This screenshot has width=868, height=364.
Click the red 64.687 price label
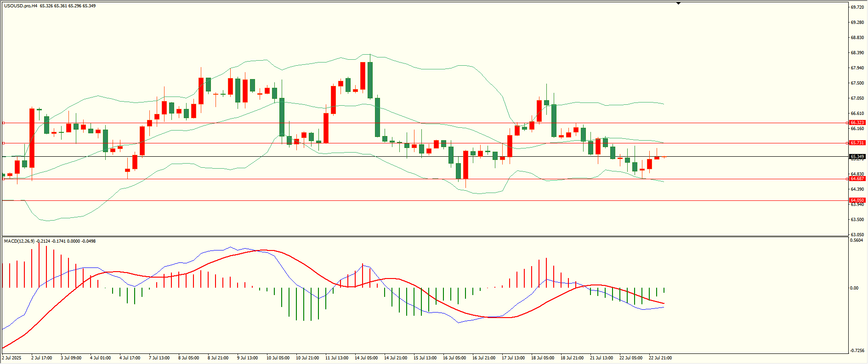[x=857, y=179]
